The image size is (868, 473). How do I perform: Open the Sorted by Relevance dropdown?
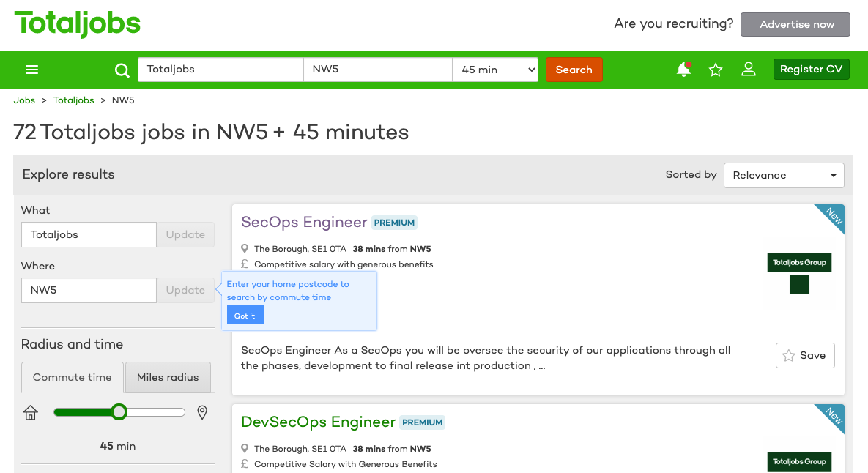coord(784,176)
